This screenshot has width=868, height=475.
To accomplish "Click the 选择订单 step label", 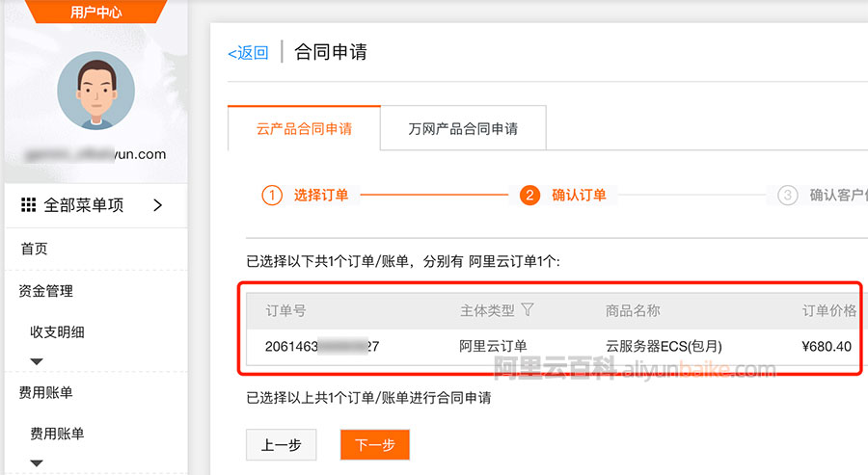I will (x=320, y=196).
